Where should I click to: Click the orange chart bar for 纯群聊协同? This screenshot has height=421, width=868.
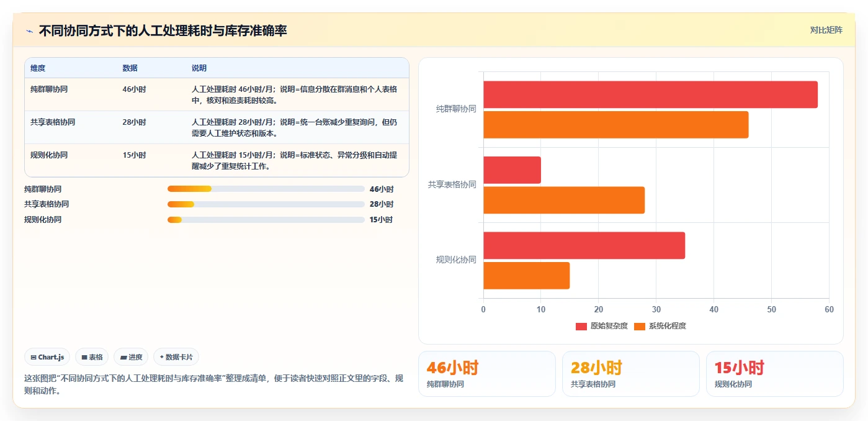coord(615,125)
